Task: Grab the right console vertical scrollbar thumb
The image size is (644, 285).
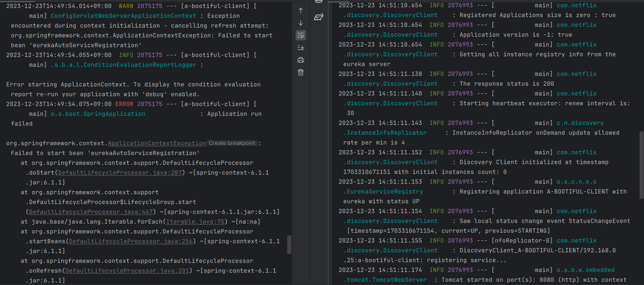Action: (x=641, y=165)
